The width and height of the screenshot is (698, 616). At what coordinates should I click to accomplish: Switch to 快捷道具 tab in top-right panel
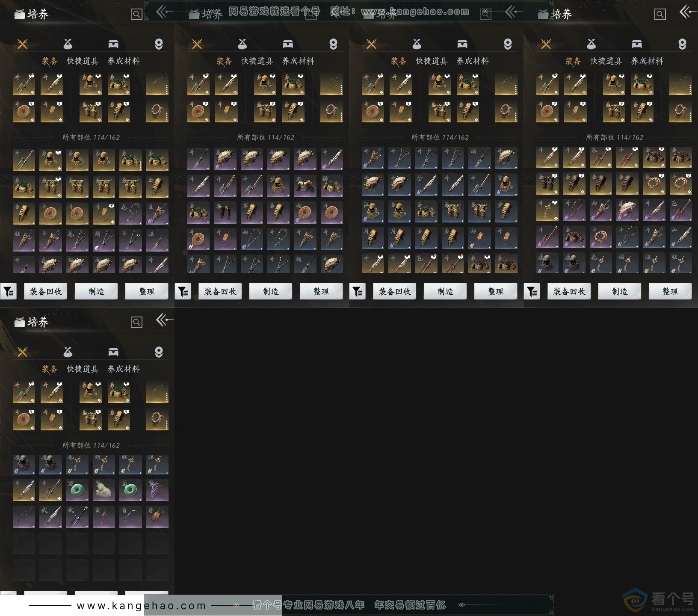(x=606, y=61)
